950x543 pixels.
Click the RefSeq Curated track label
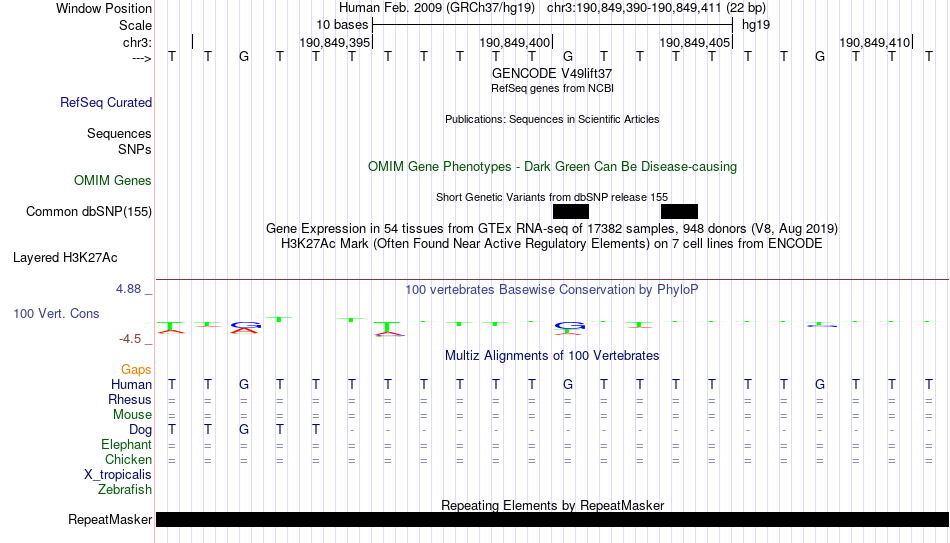point(105,102)
